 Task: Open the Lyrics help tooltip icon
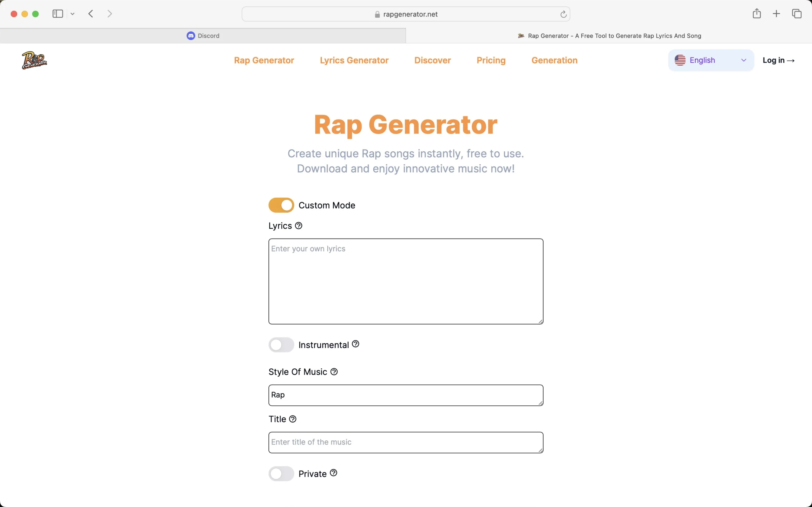coord(298,226)
